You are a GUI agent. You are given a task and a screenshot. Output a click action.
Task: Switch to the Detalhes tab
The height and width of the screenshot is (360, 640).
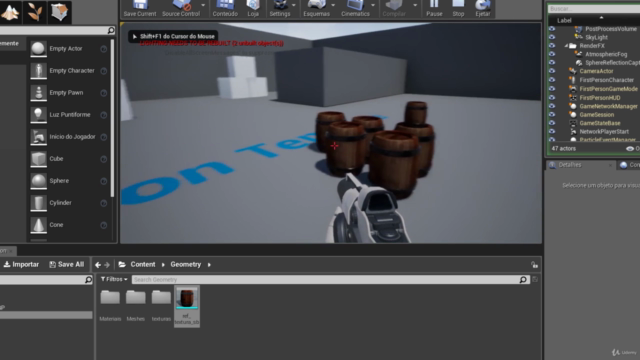[x=570, y=165]
